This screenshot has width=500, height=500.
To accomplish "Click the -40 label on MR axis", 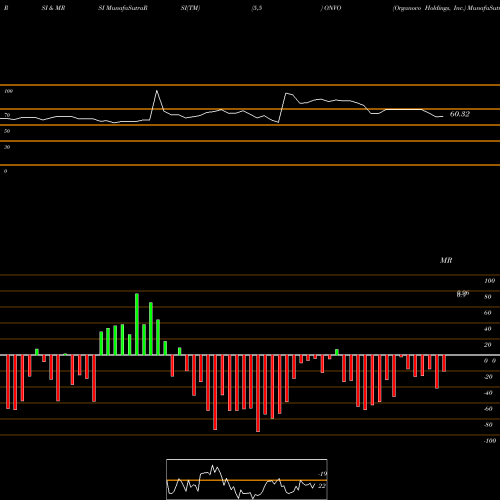I will pos(488,393).
